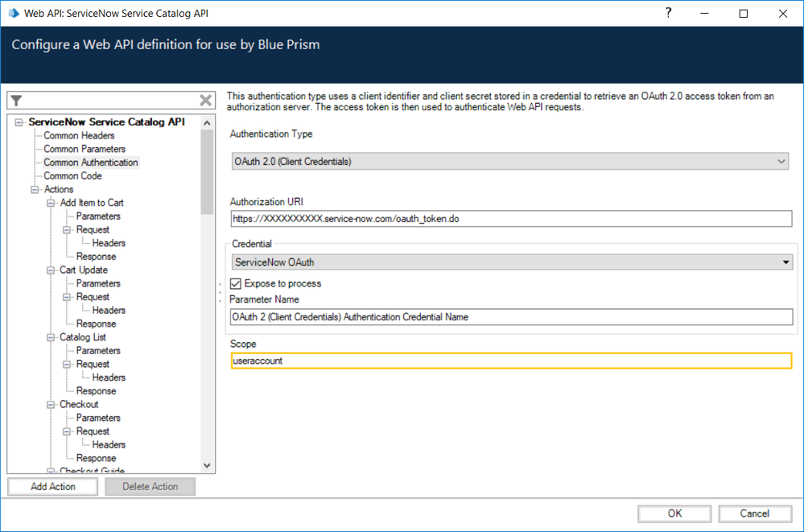This screenshot has width=804, height=532.
Task: Toggle the Expose to process checkbox
Action: [x=236, y=283]
